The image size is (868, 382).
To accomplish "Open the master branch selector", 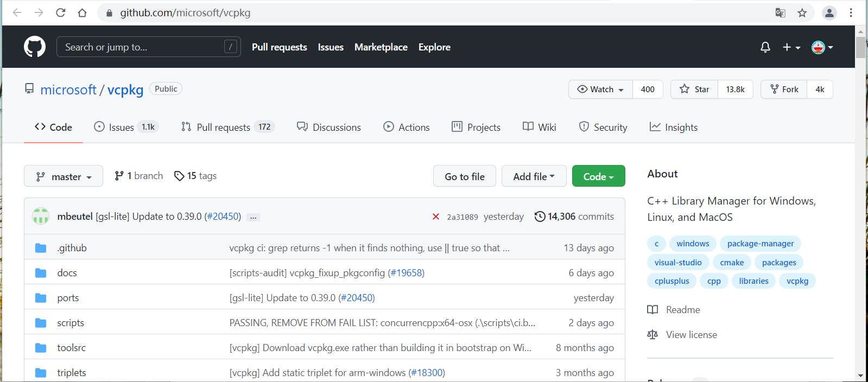I will (x=64, y=176).
